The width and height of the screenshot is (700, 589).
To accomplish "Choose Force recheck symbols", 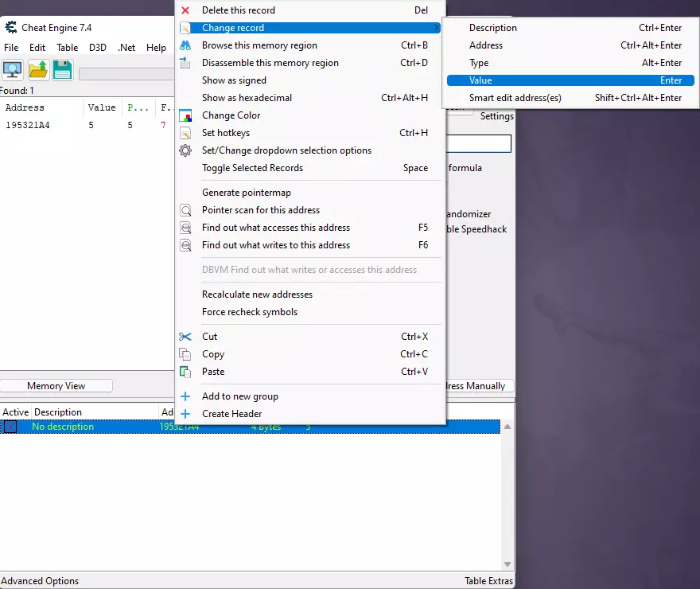I will click(x=310, y=312).
